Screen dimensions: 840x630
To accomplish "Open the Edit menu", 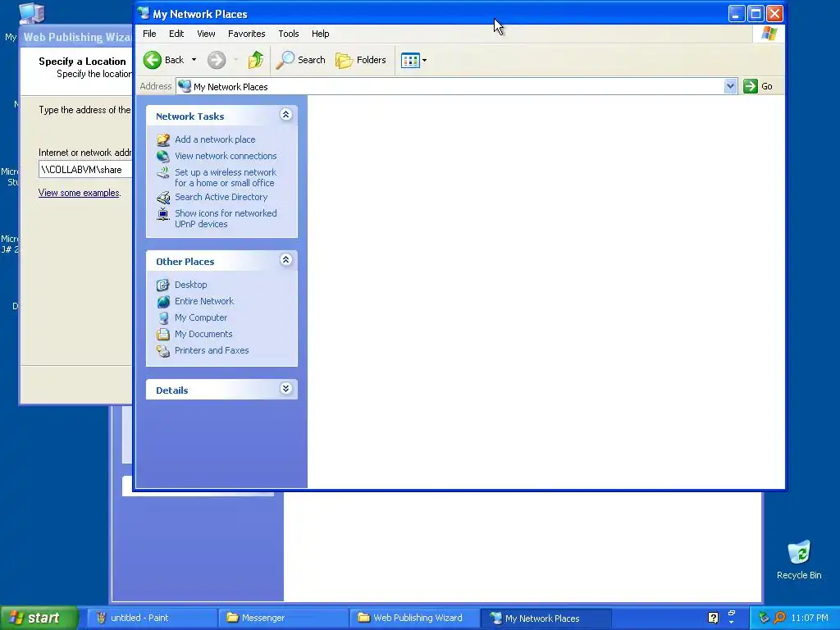I will 176,34.
